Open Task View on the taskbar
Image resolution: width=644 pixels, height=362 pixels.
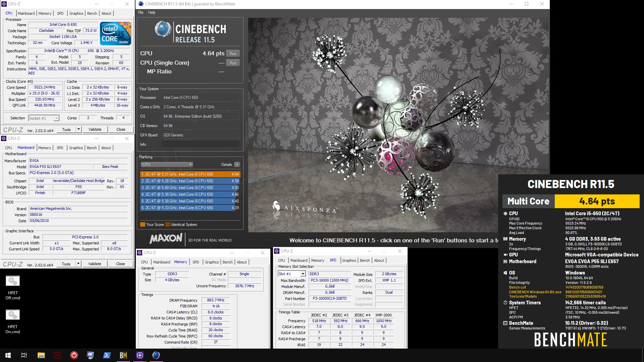point(24,355)
